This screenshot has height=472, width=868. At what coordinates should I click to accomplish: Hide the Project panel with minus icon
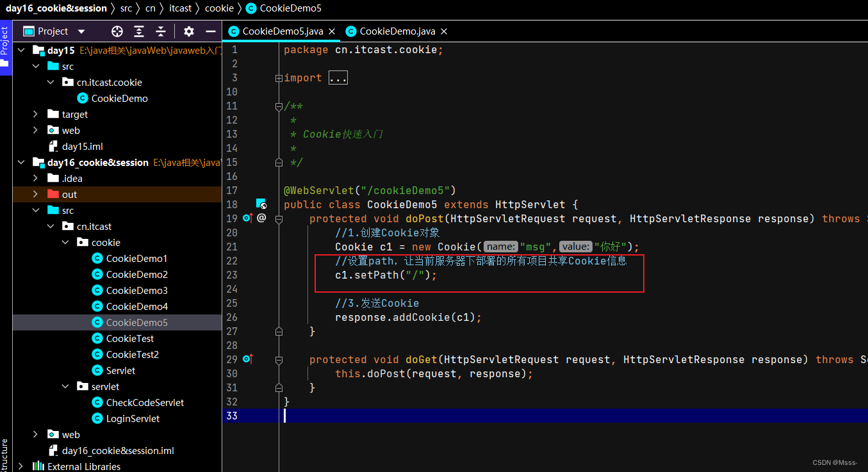tap(211, 31)
